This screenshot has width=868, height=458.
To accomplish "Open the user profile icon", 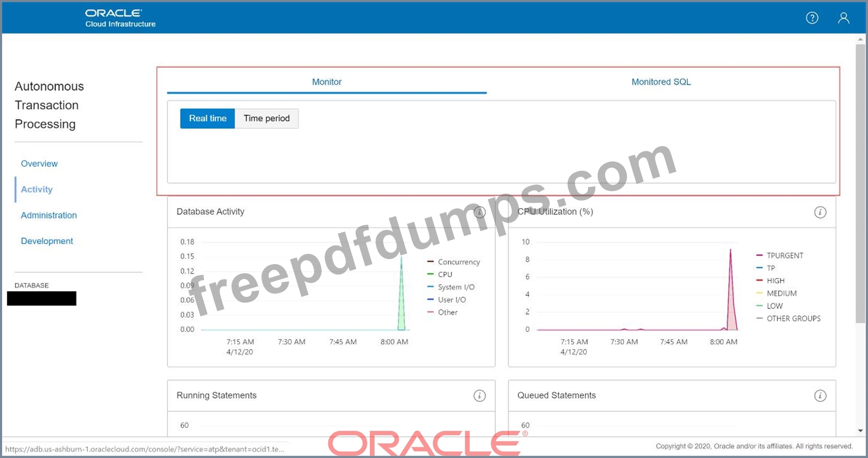I will tap(844, 18).
